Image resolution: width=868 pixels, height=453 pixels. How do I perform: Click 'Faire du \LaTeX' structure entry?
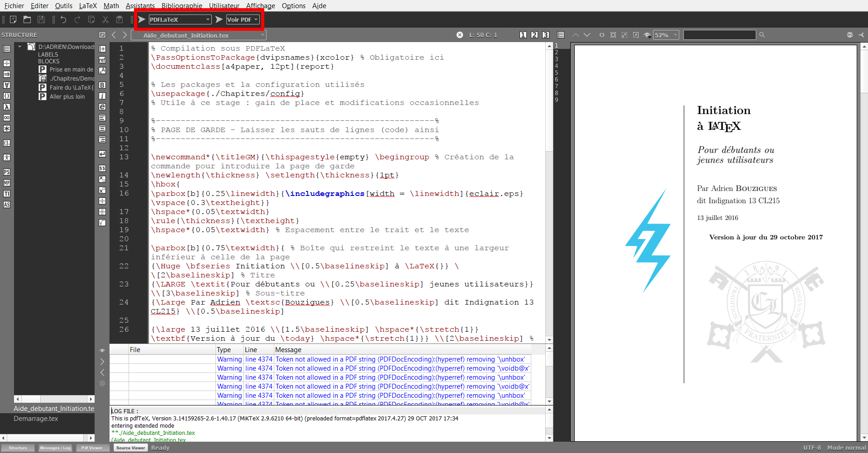tap(71, 87)
